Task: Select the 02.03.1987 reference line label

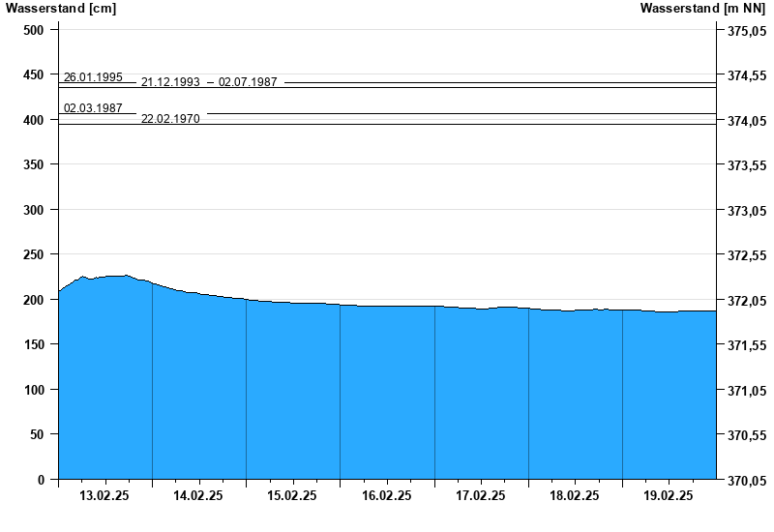Action: coord(93,108)
